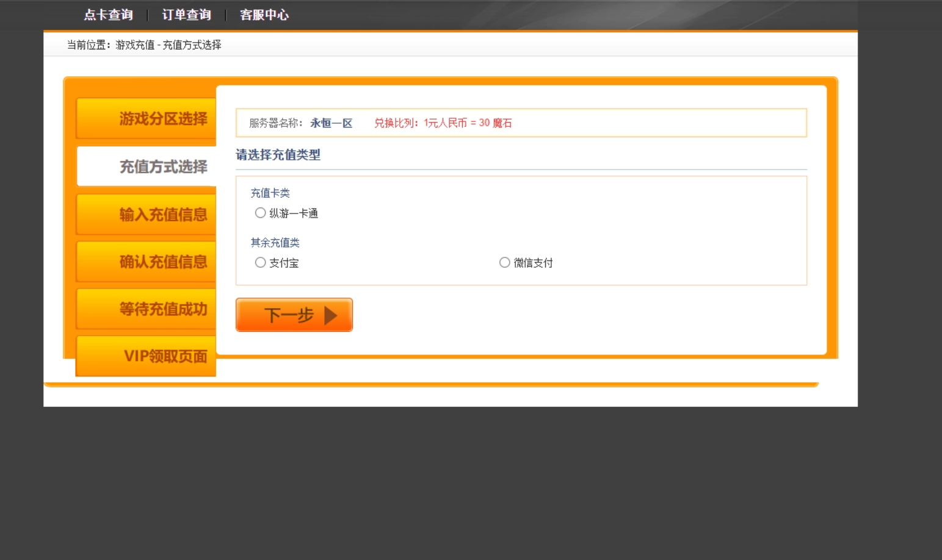
Task: Open 客服中心 in top menu
Action: coord(264,15)
